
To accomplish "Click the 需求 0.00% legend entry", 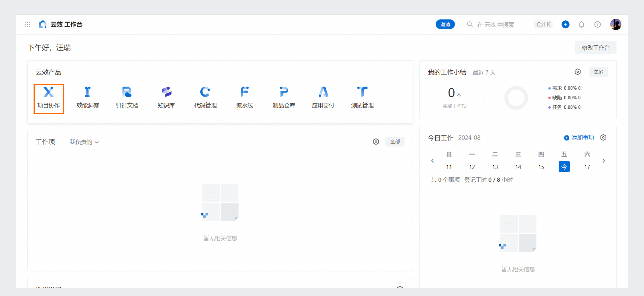I will pyautogui.click(x=564, y=88).
